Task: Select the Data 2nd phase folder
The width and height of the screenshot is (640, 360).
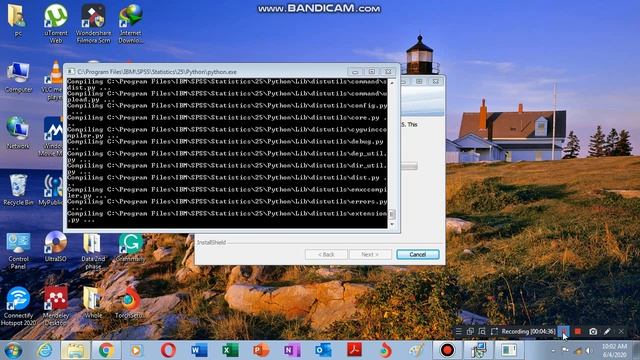Action: [x=93, y=251]
